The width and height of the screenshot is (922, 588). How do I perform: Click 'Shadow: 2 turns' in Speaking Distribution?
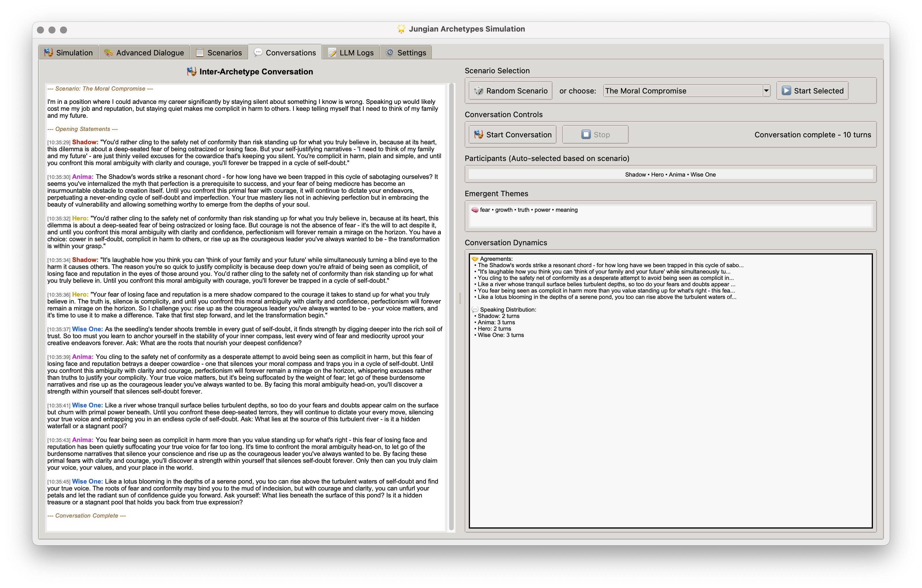499,316
